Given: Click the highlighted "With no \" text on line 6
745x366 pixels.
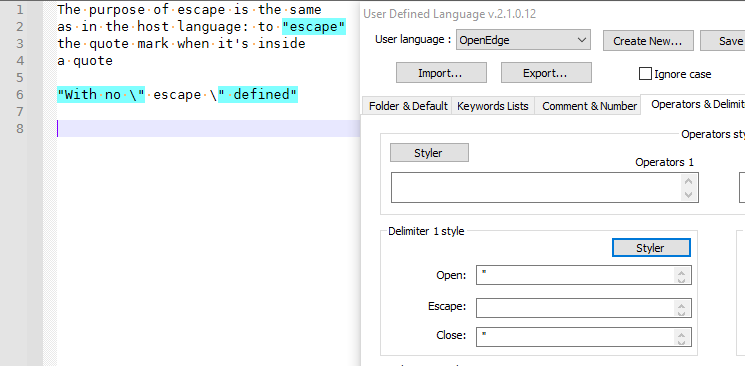Looking at the screenshot, I should tap(101, 95).
